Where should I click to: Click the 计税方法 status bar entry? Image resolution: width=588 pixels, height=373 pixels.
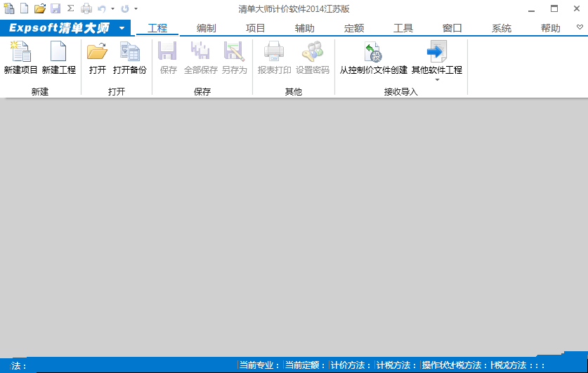point(397,365)
